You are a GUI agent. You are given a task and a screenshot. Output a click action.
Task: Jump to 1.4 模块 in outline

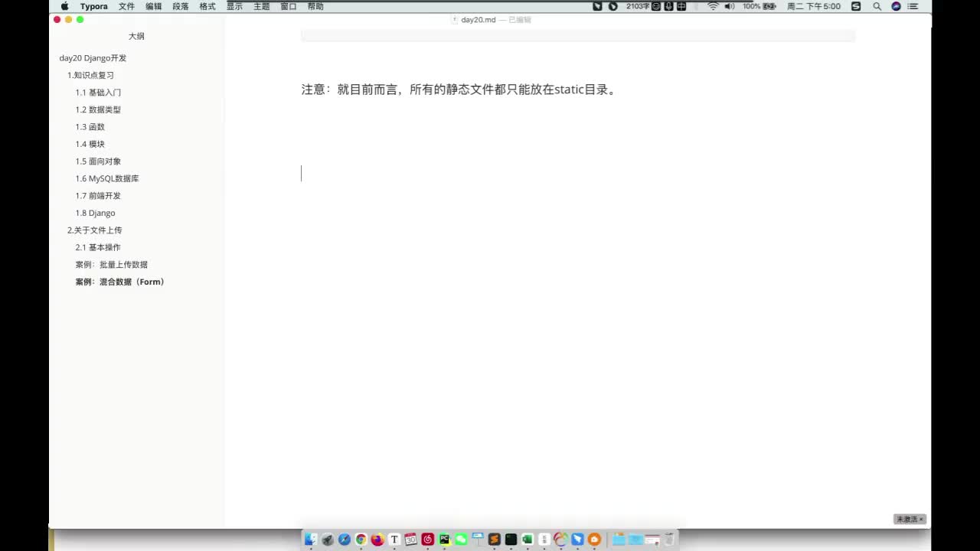coord(90,144)
